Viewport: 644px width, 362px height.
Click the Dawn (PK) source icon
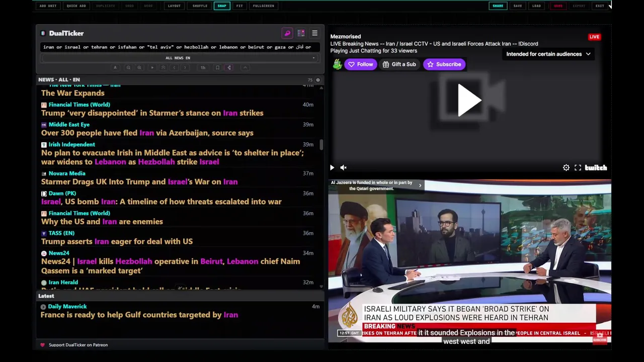tap(44, 194)
